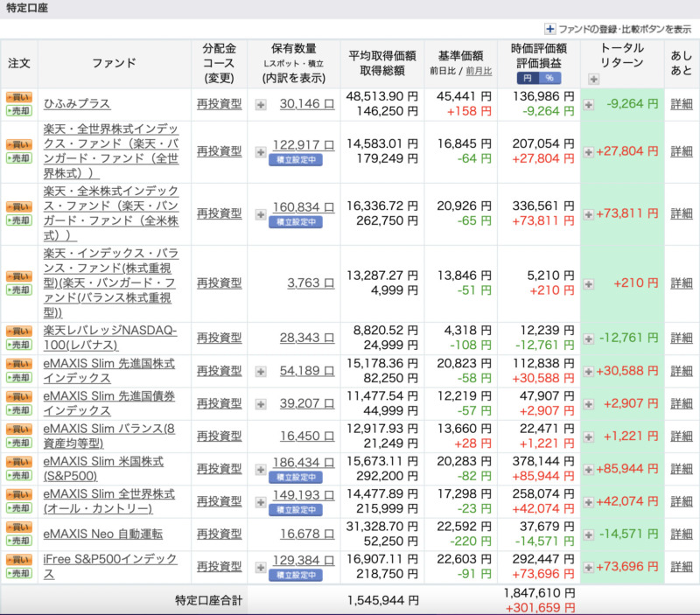
Task: Click 積立設定中 badge for 楽天・全世界株式
Action: point(296,160)
